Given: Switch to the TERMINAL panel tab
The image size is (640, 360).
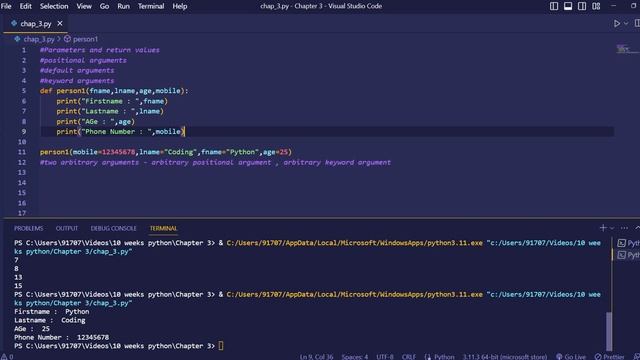Looking at the screenshot, I should [x=163, y=228].
